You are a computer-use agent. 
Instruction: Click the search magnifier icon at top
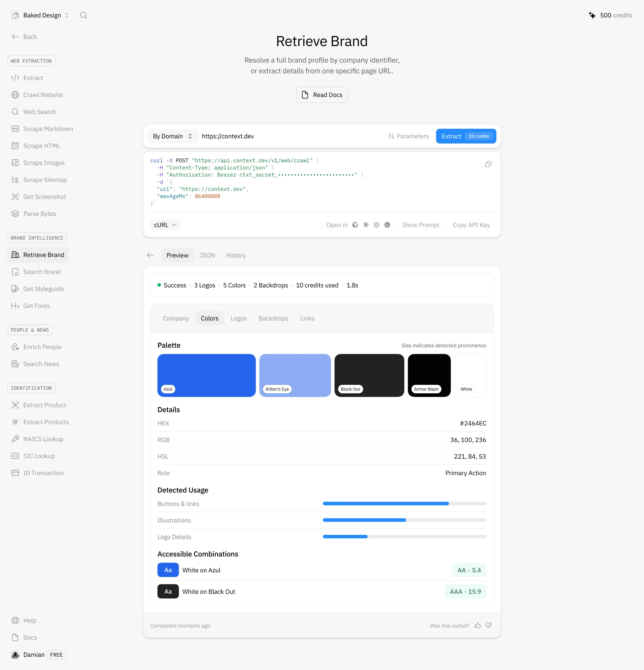83,15
